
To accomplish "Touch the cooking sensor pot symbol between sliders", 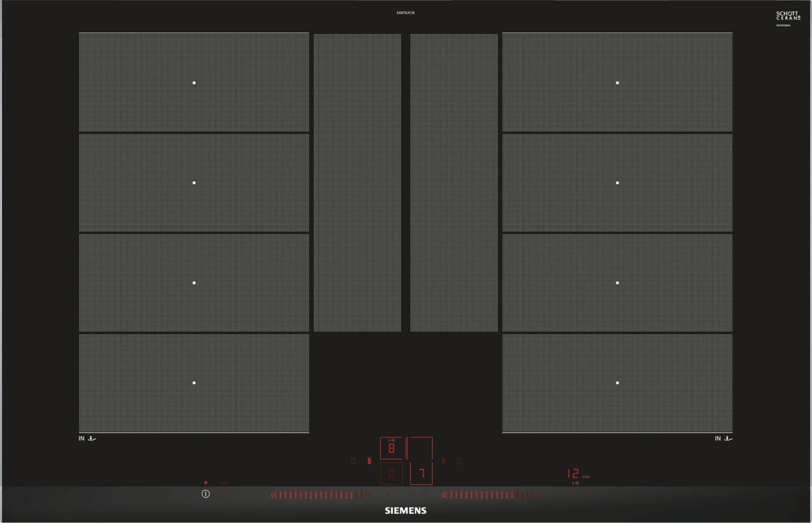I will tap(424, 495).
